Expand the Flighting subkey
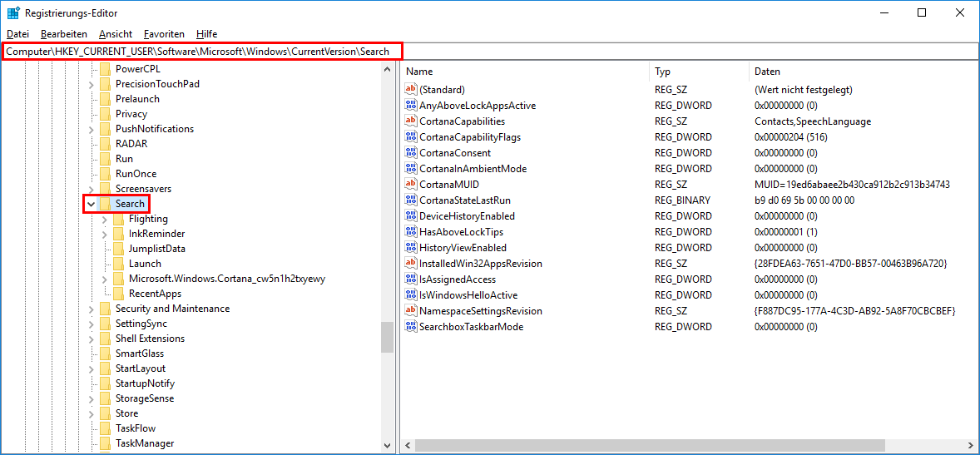 tap(104, 219)
